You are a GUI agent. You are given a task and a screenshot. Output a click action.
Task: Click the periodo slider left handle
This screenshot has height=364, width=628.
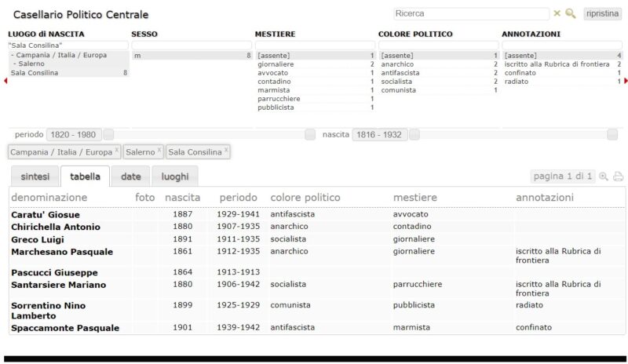[x=108, y=135]
